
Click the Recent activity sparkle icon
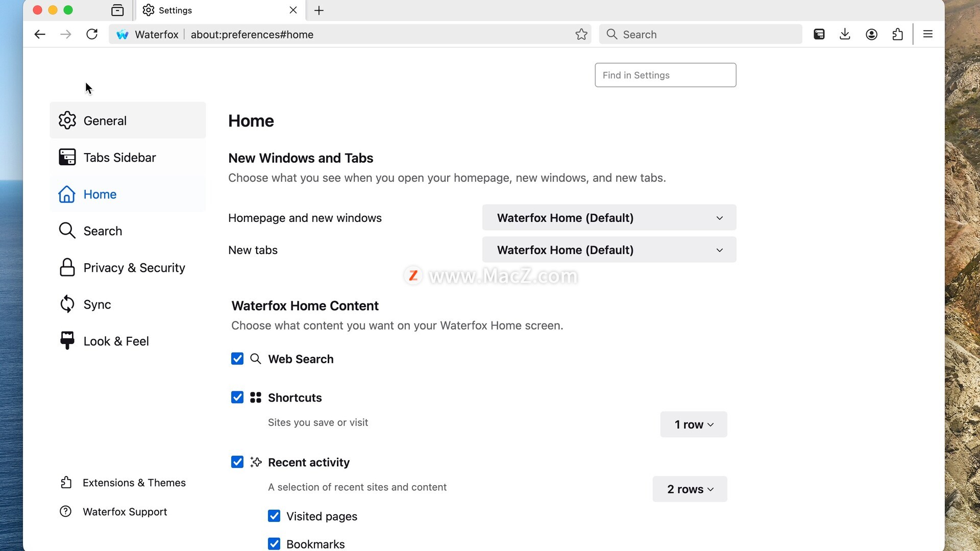pos(256,462)
